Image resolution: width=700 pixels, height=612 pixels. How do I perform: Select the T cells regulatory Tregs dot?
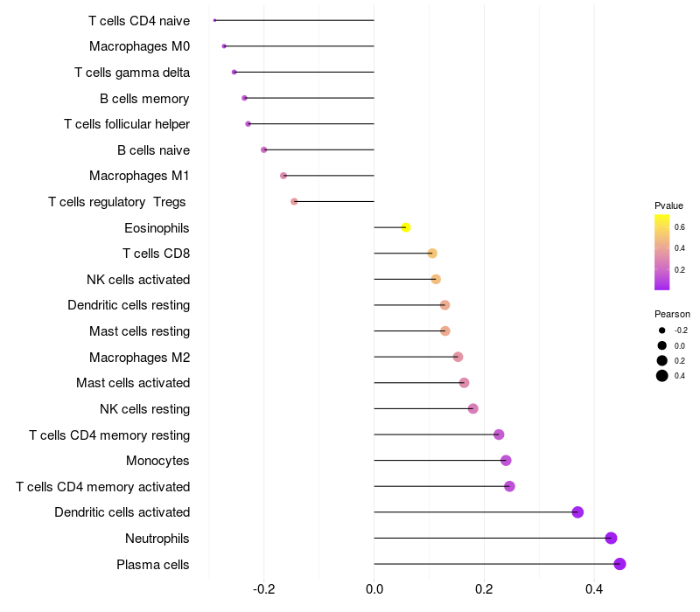pyautogui.click(x=294, y=201)
